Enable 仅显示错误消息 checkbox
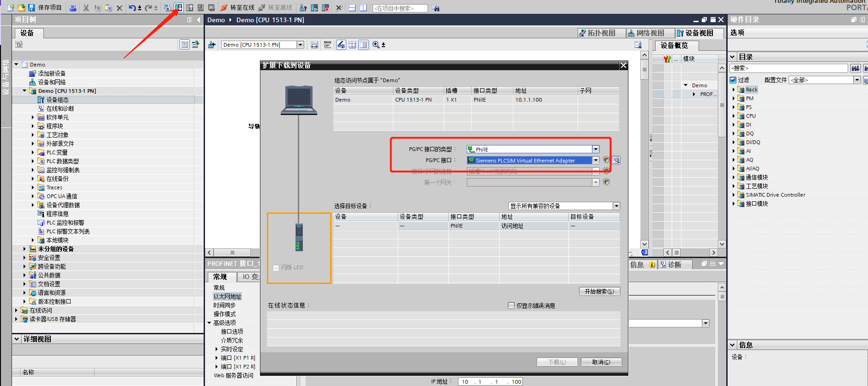Image resolution: width=868 pixels, height=386 pixels. pyautogui.click(x=511, y=306)
